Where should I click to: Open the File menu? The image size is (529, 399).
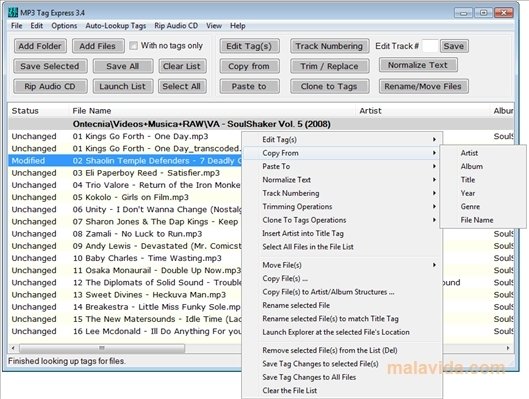(17, 26)
